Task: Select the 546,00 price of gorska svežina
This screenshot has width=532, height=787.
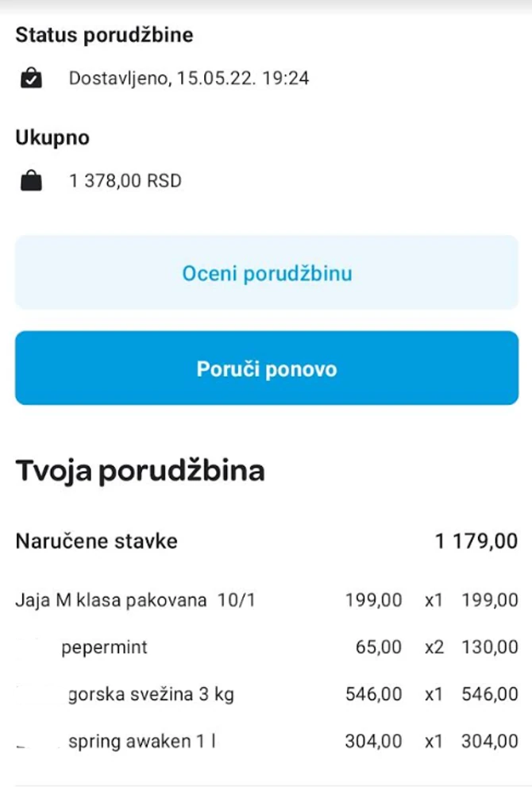Action: [373, 694]
